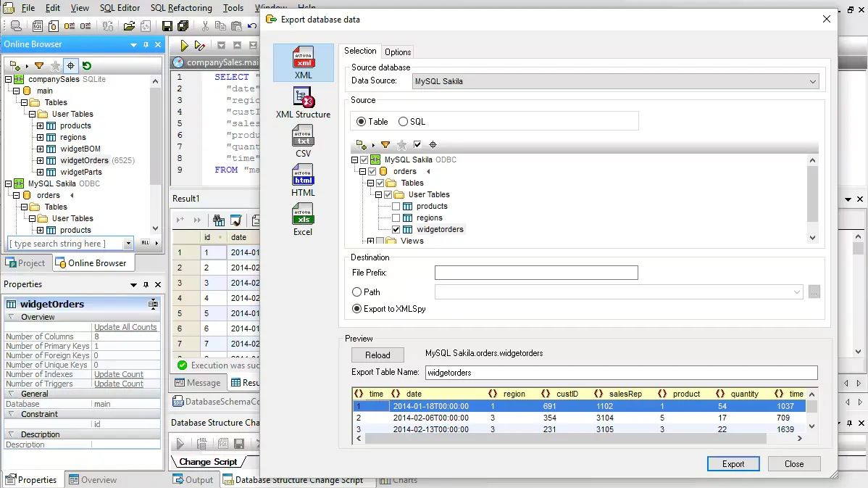The width and height of the screenshot is (868, 488).
Task: Click the filter icon in Online Browser toolbar
Action: pos(38,66)
